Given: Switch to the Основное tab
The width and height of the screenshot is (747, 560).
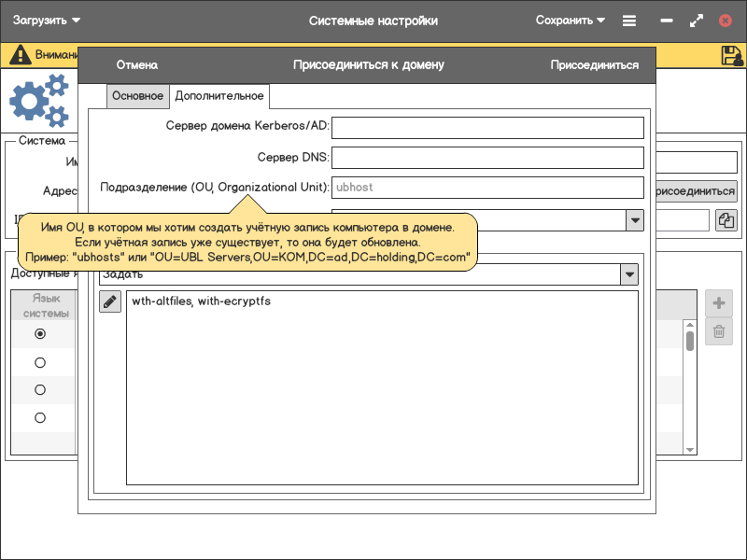Looking at the screenshot, I should click(137, 96).
